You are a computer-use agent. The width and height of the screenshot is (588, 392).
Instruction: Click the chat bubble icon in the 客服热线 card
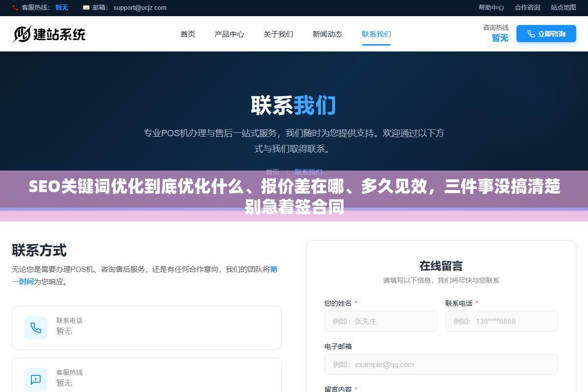click(x=36, y=379)
